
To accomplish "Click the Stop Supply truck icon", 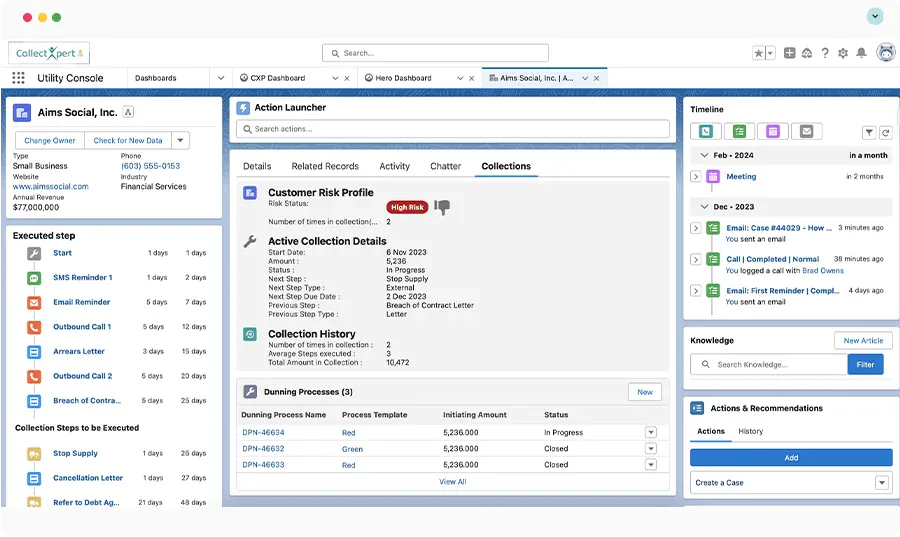I will tap(34, 454).
